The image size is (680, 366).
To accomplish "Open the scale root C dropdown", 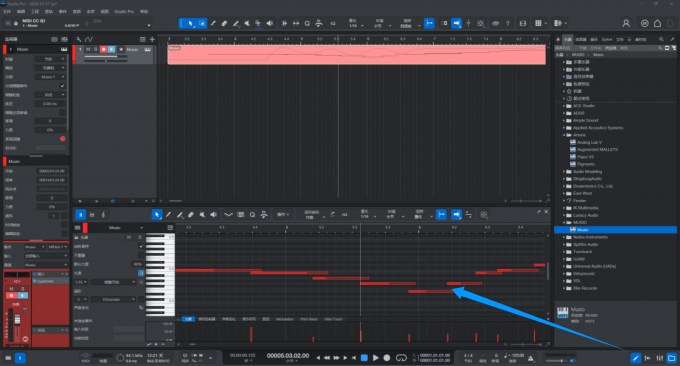I will [x=82, y=300].
